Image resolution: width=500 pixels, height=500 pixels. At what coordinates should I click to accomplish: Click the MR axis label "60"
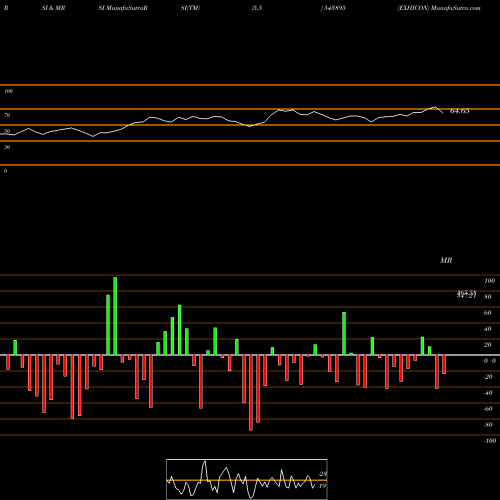(x=488, y=313)
